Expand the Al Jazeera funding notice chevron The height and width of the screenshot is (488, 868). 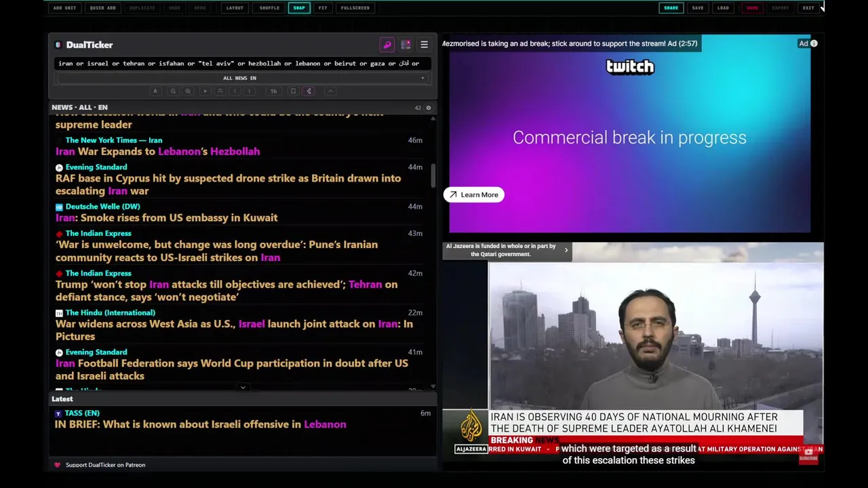coord(566,251)
